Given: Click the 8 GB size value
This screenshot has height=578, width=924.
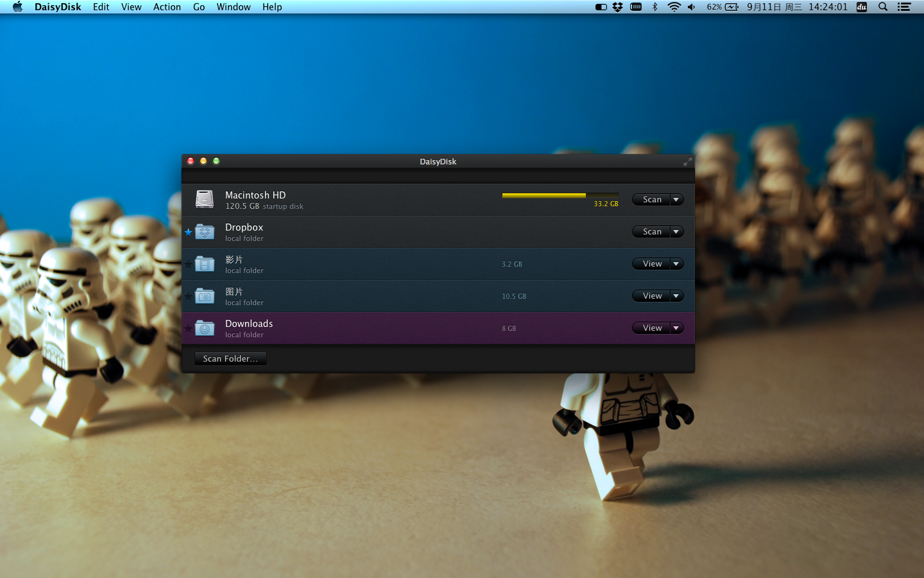Looking at the screenshot, I should click(x=509, y=328).
